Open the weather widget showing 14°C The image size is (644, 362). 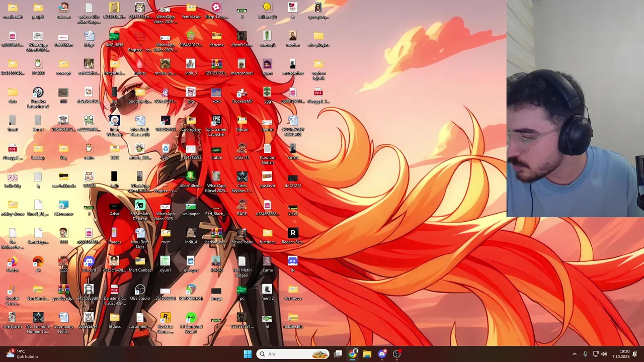22,354
